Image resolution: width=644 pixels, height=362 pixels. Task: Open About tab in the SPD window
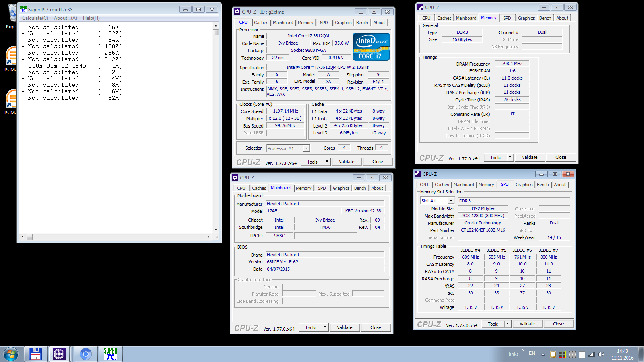(x=560, y=185)
